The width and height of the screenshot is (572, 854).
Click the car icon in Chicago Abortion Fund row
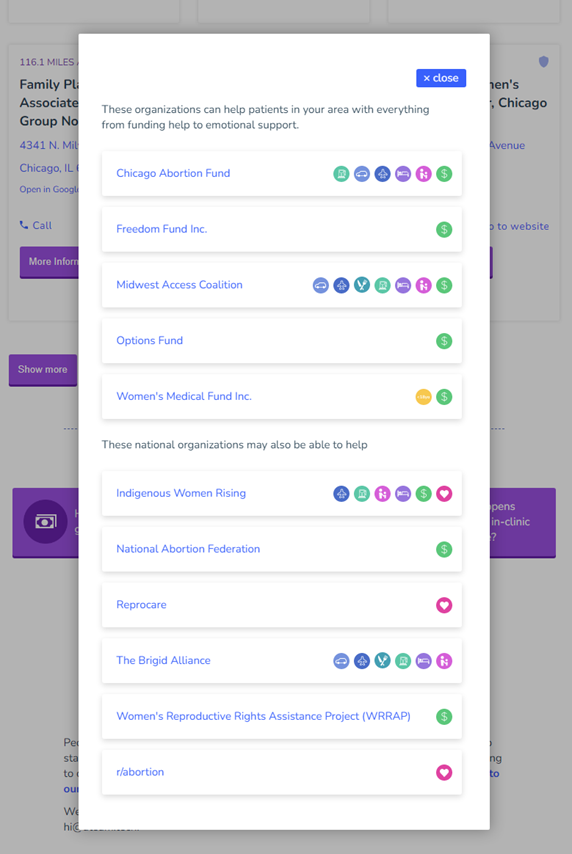pos(362,174)
